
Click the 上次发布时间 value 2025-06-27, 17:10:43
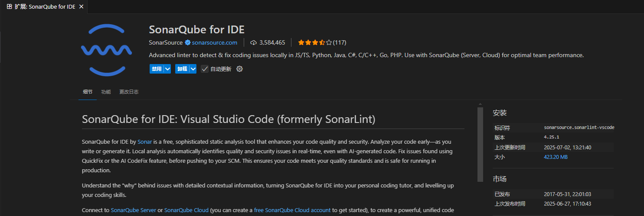tap(567, 204)
